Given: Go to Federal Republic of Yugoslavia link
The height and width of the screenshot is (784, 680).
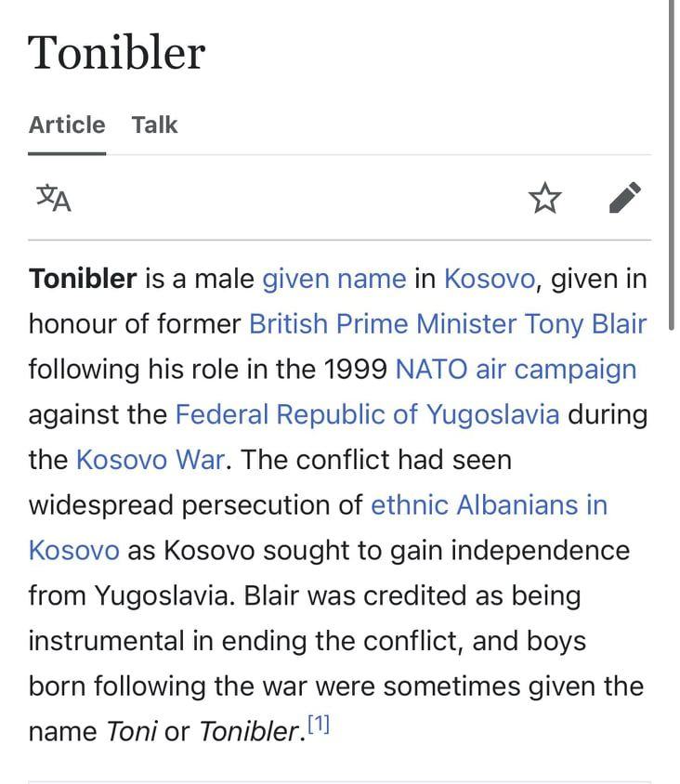Looking at the screenshot, I should coord(367,414).
